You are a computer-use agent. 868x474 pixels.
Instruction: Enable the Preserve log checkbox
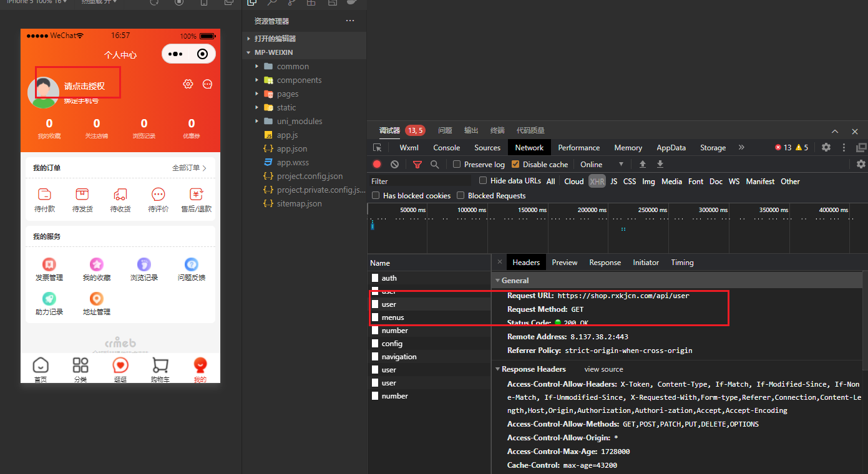click(457, 164)
